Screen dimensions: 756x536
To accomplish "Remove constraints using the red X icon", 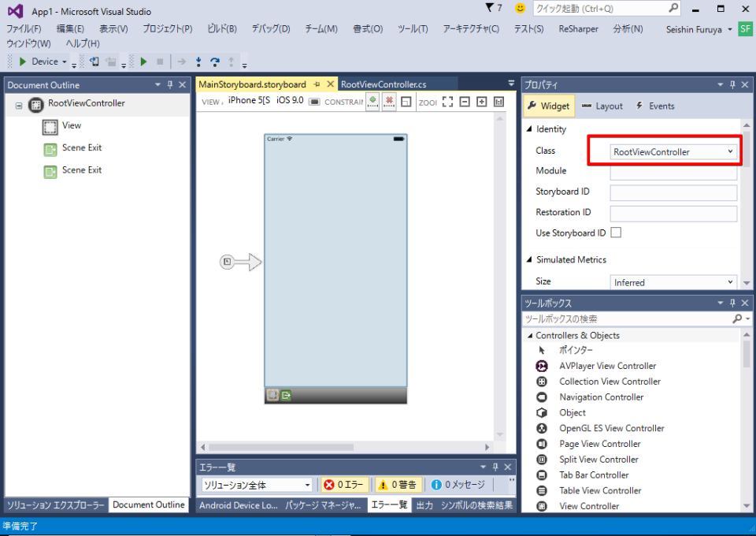I will 389,102.
